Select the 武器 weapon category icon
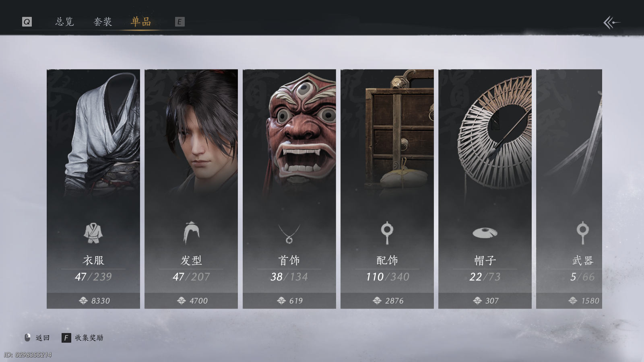This screenshot has height=362, width=644. pos(582,233)
